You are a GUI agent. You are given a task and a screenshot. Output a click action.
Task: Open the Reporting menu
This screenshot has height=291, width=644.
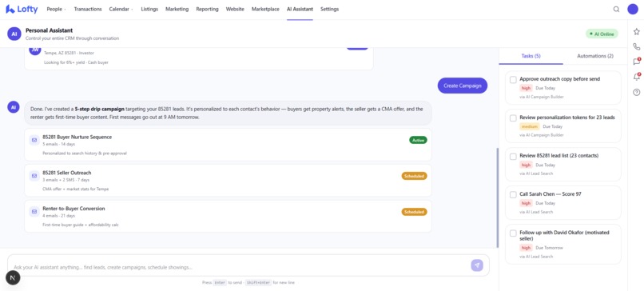[x=208, y=9]
